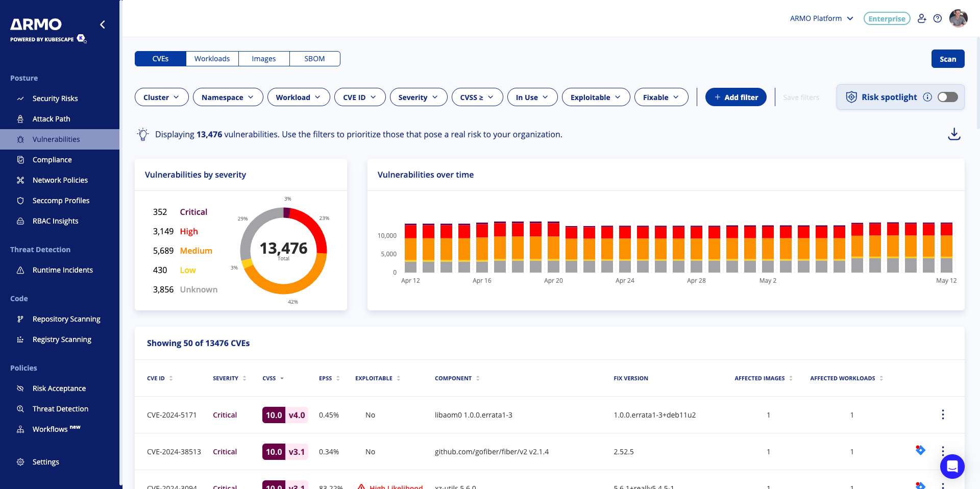980x489 pixels.
Task: Click the invite user icon
Action: coord(921,18)
